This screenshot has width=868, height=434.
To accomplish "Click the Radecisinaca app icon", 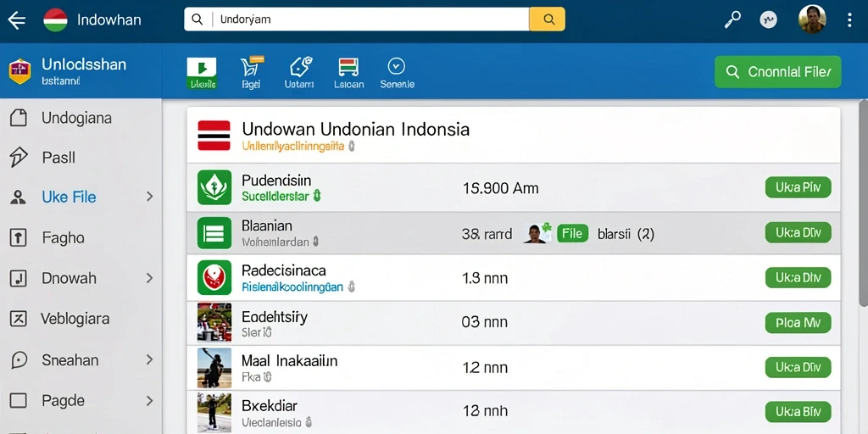I will pos(214,277).
